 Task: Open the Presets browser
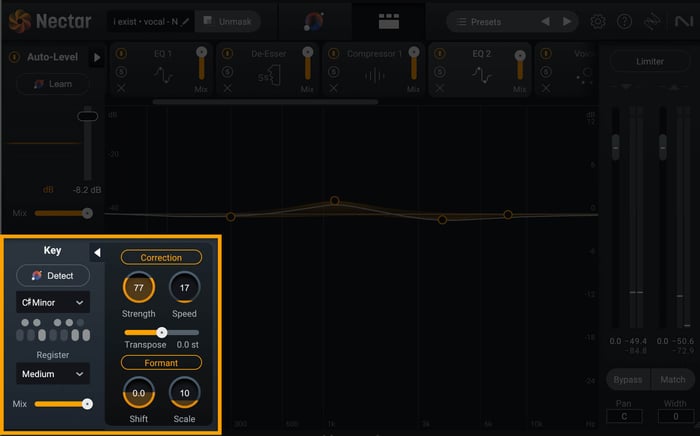(x=480, y=21)
